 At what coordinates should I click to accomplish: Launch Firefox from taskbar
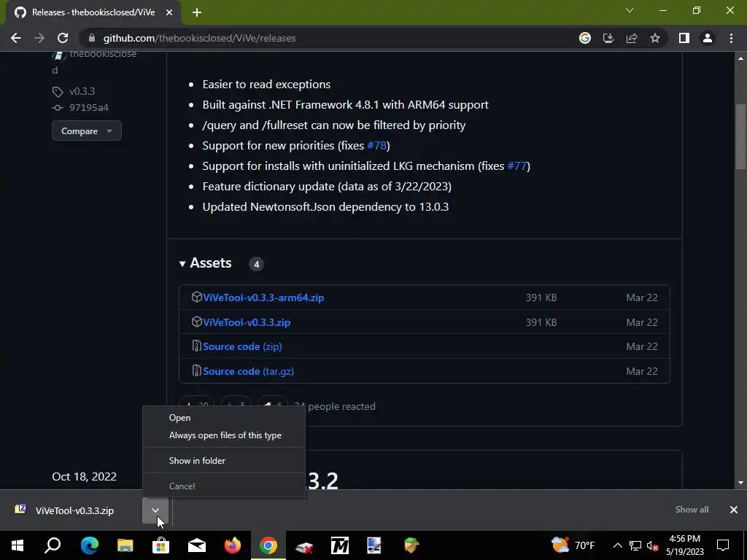(233, 545)
